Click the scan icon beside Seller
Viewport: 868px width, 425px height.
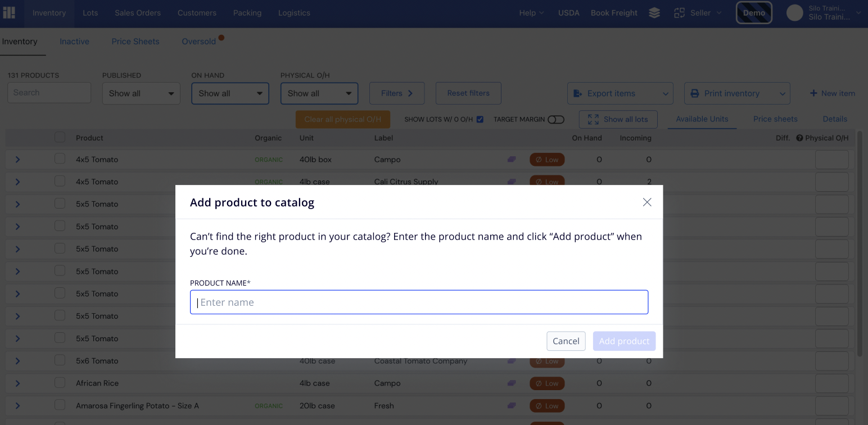point(679,13)
